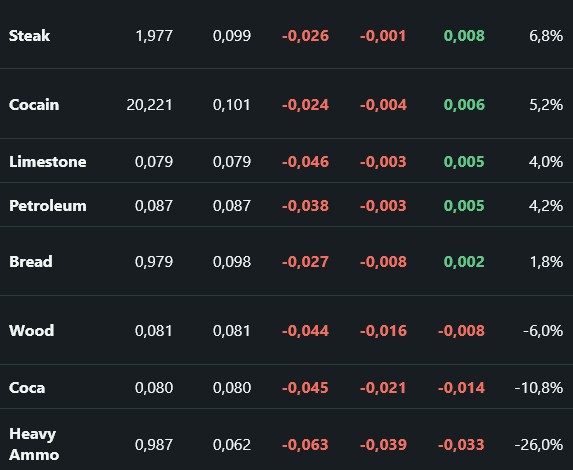This screenshot has height=470, width=573.
Task: Click the Wood item name
Action: click(x=31, y=330)
